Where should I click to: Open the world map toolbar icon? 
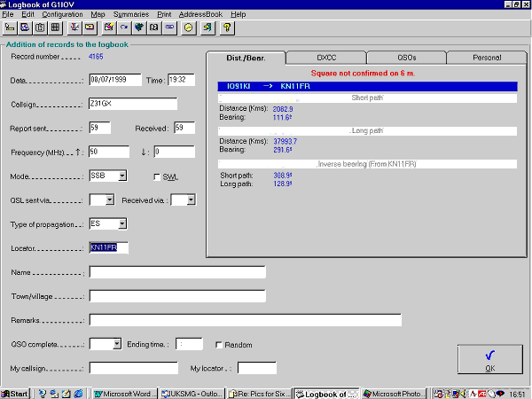point(139,27)
